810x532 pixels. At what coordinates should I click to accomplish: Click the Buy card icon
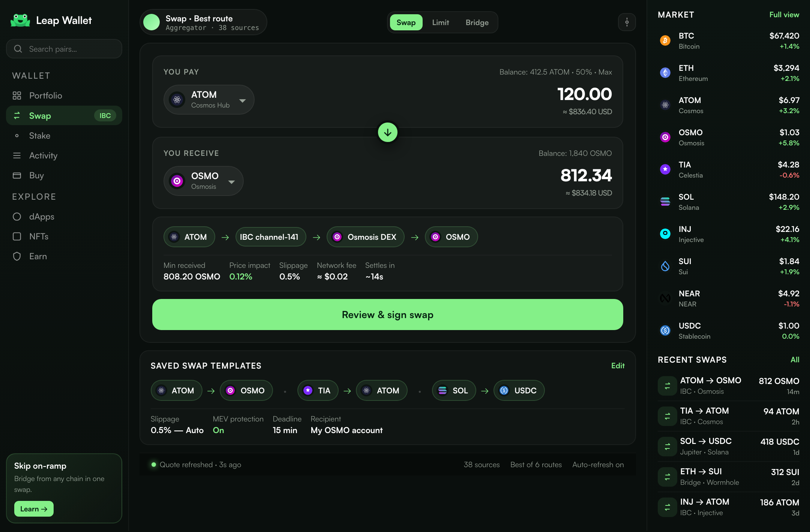click(x=17, y=175)
